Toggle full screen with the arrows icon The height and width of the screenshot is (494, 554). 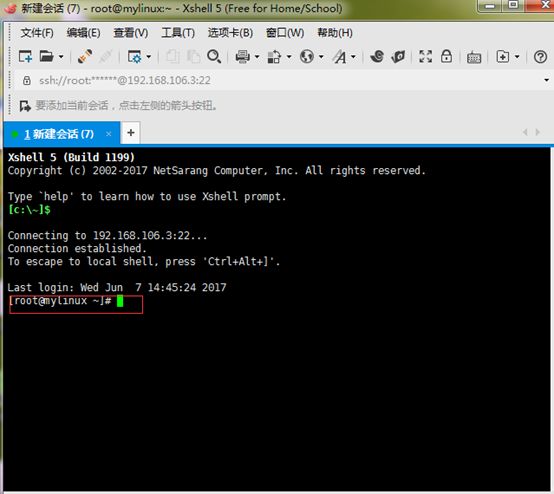click(425, 56)
